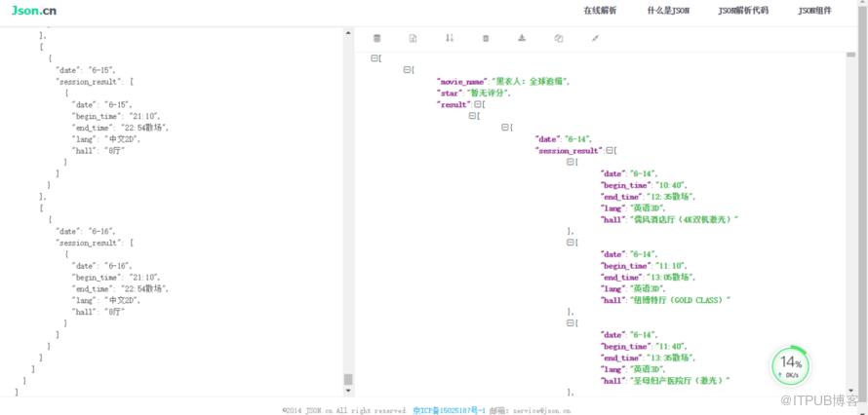Image resolution: width=868 pixels, height=415 pixels.
Task: Click the left editor scrollbar down arrow
Action: click(347, 391)
